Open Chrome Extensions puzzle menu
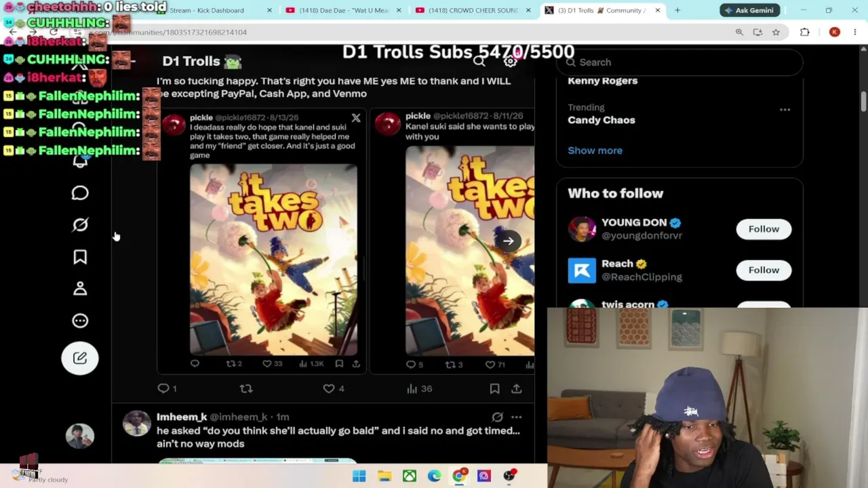Screen dimensions: 868x488 pyautogui.click(x=805, y=32)
